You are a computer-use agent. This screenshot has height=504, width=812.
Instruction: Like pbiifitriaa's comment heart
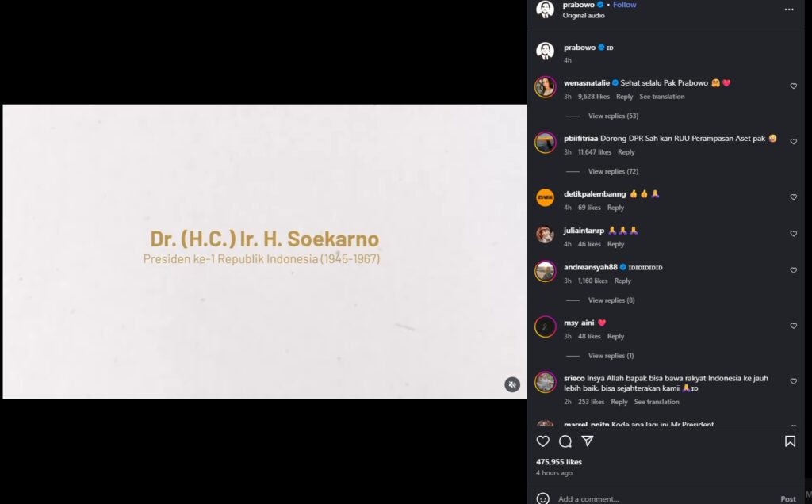point(793,141)
